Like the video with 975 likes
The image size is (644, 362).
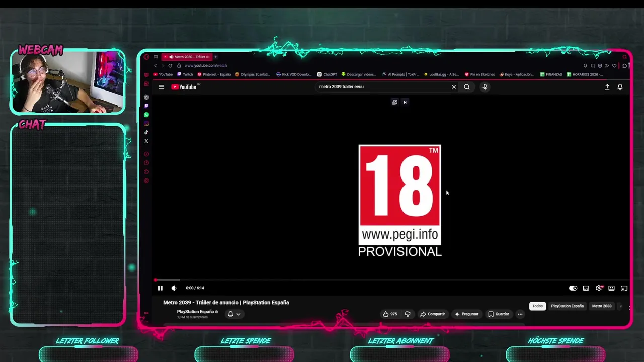pyautogui.click(x=390, y=314)
